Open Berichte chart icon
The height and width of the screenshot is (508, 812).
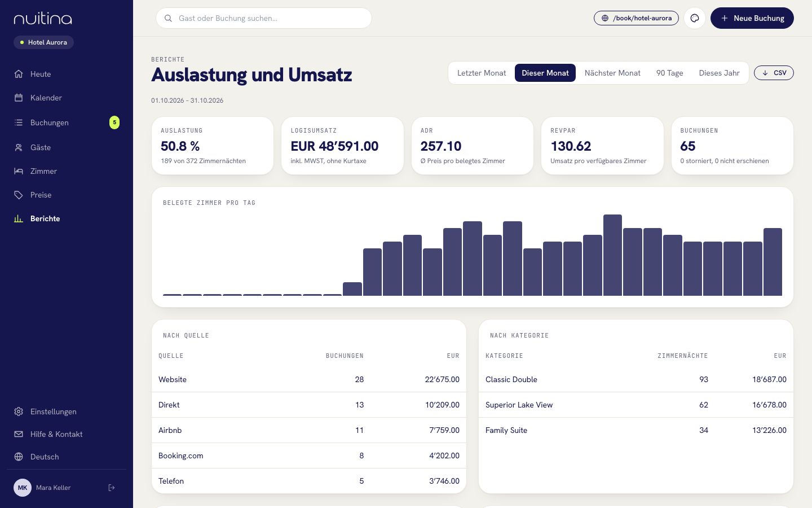point(19,218)
